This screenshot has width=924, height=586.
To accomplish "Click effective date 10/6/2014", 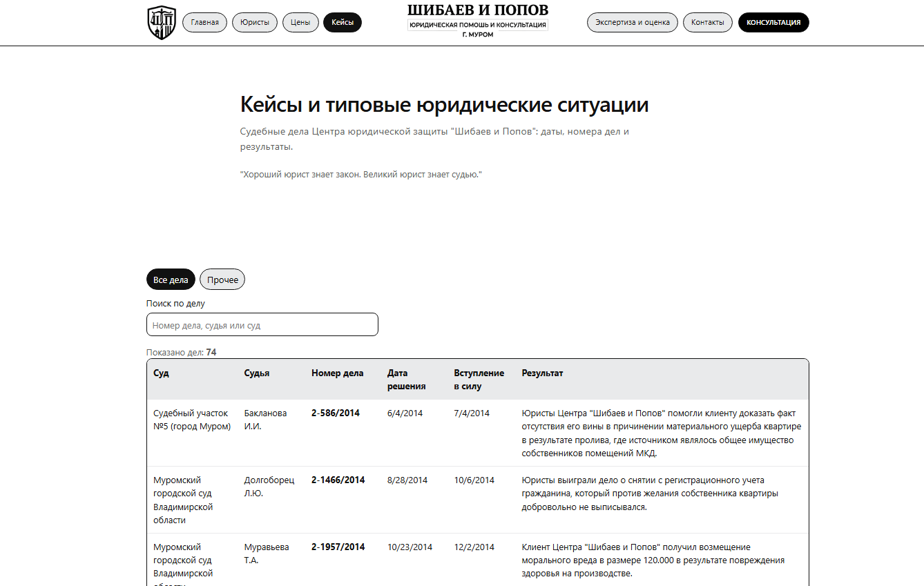I will click(474, 480).
